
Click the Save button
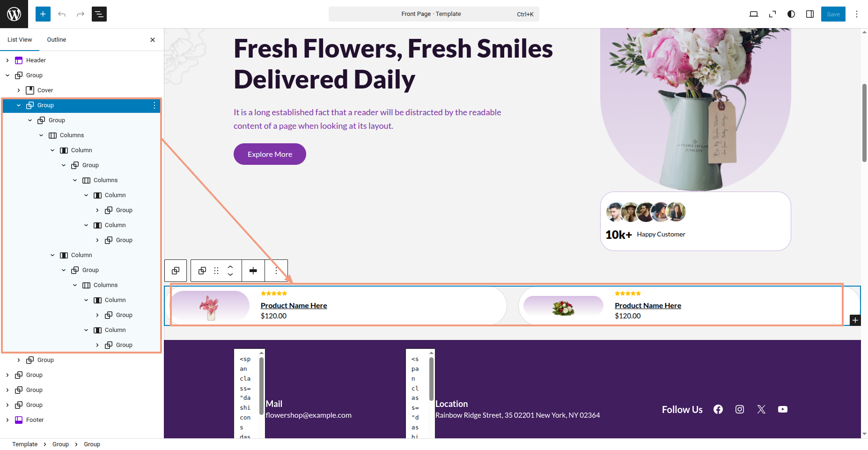833,14
